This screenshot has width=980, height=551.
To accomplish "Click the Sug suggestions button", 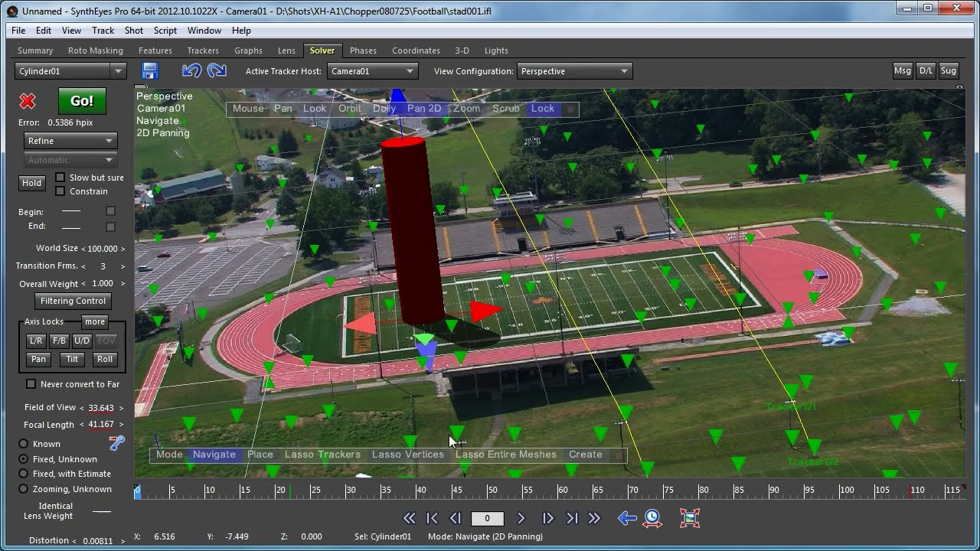I will [949, 70].
